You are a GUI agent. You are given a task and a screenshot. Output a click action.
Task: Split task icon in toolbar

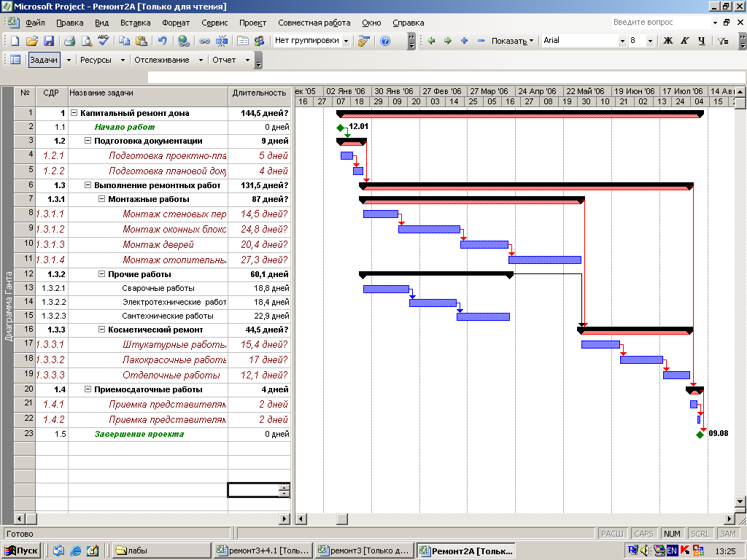click(222, 41)
